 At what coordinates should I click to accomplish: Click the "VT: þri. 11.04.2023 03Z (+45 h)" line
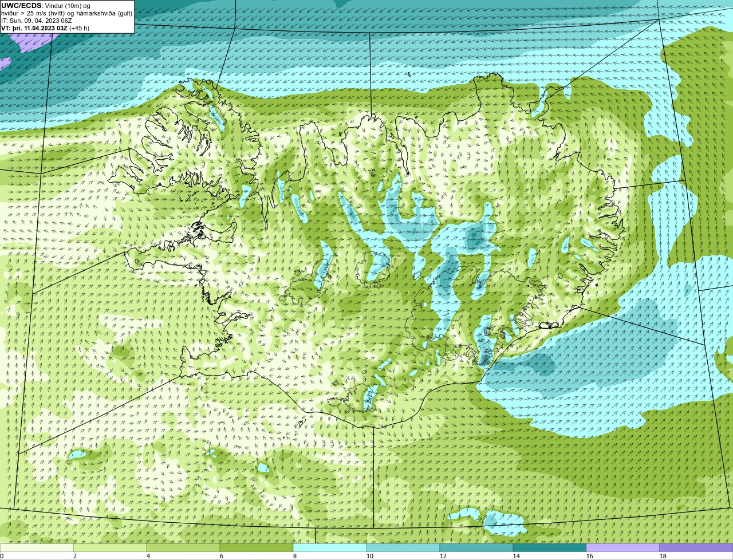[45, 27]
